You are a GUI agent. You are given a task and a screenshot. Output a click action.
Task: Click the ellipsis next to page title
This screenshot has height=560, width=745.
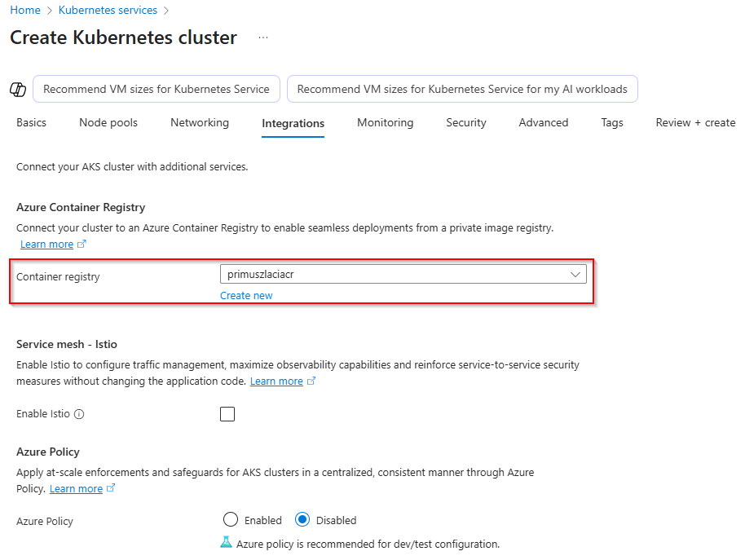(x=263, y=37)
